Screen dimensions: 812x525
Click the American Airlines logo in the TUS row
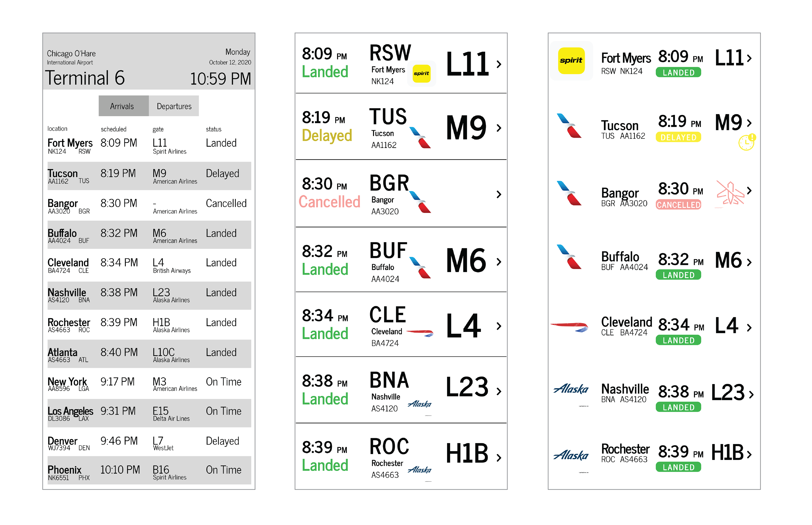coord(420,137)
